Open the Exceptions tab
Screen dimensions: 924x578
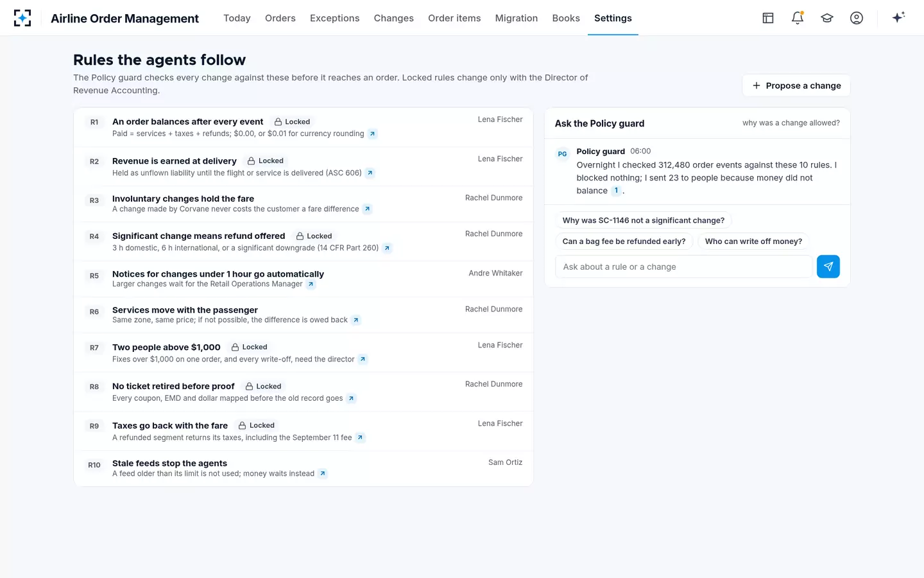click(x=335, y=18)
